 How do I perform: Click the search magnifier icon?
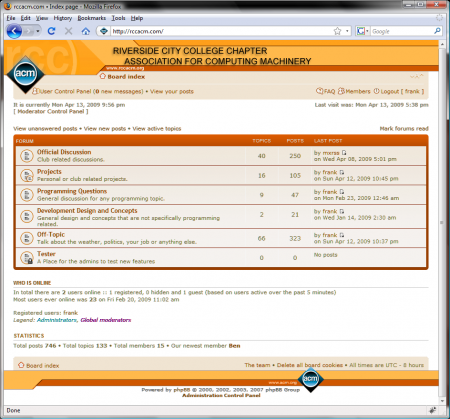[x=437, y=31]
